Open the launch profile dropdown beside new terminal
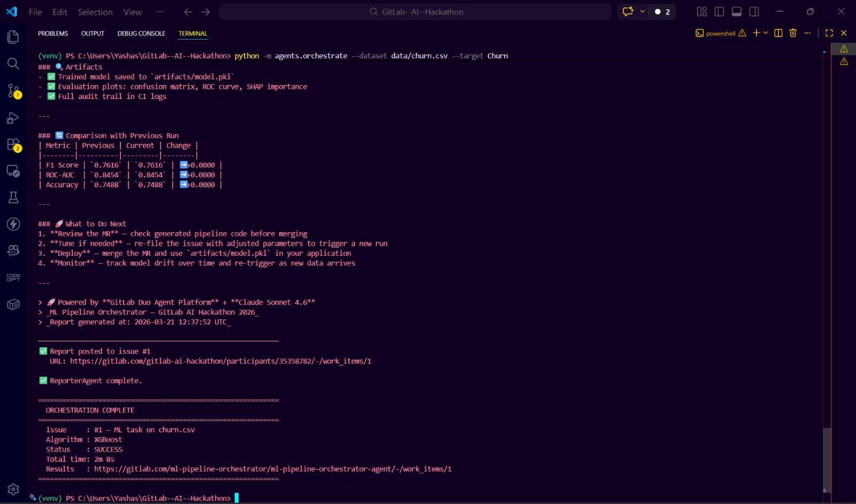 coord(766,33)
